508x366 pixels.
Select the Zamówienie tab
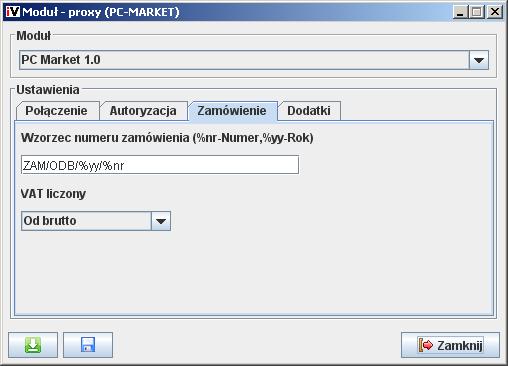tap(232, 111)
